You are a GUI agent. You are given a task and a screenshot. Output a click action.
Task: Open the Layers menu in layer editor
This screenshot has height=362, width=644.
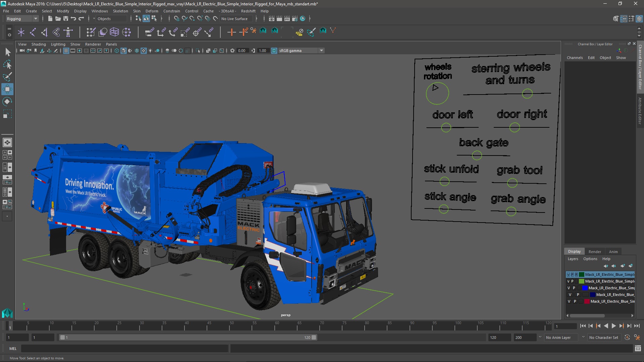(x=573, y=259)
